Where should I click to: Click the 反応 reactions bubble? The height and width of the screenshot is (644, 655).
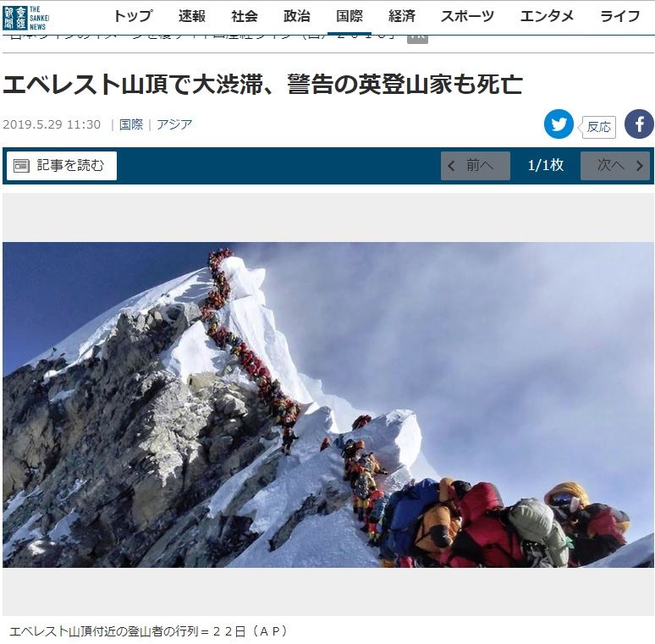click(x=598, y=127)
